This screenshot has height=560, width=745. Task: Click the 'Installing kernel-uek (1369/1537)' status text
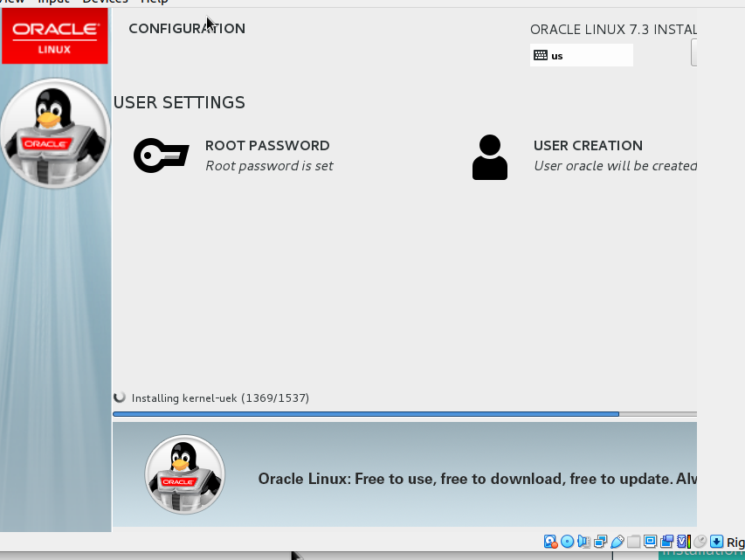220,398
